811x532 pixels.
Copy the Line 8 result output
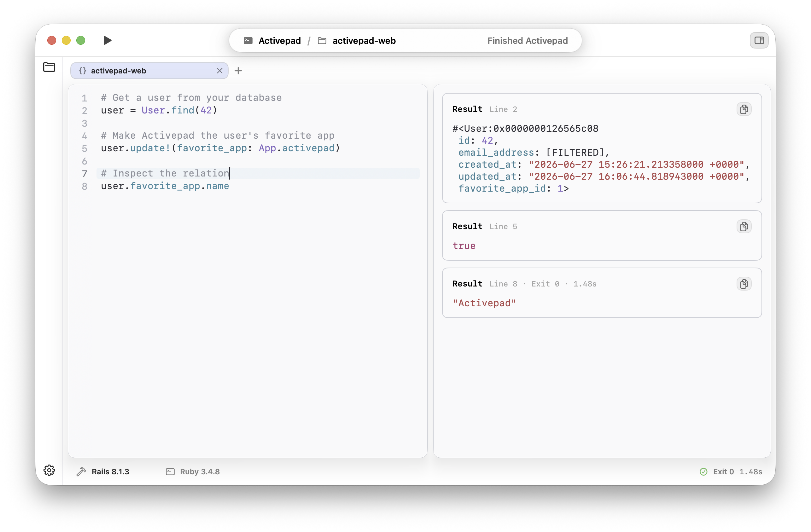point(744,284)
